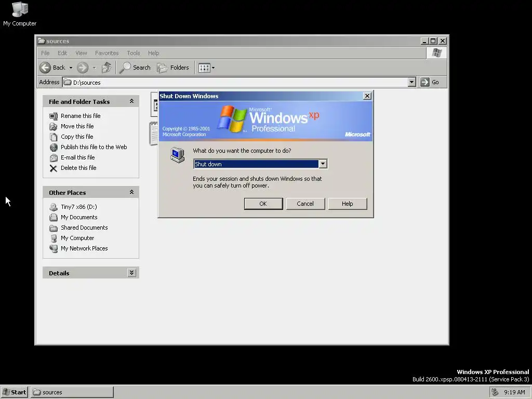This screenshot has width=532, height=399.
Task: Click the Delete this file X icon
Action: pyautogui.click(x=54, y=168)
